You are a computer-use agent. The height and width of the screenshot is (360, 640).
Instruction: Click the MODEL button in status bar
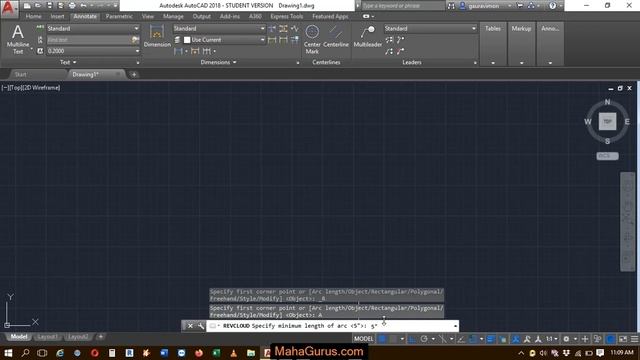click(363, 339)
